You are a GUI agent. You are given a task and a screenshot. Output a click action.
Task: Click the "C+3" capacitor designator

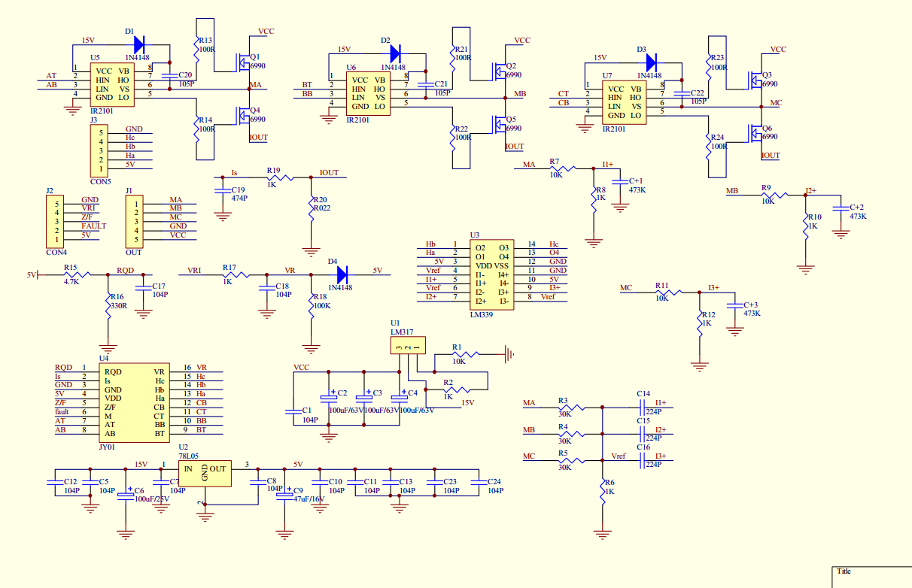pos(751,305)
